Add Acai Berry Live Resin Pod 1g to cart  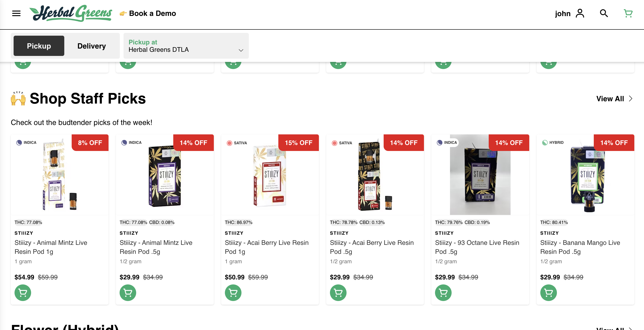coord(233,292)
